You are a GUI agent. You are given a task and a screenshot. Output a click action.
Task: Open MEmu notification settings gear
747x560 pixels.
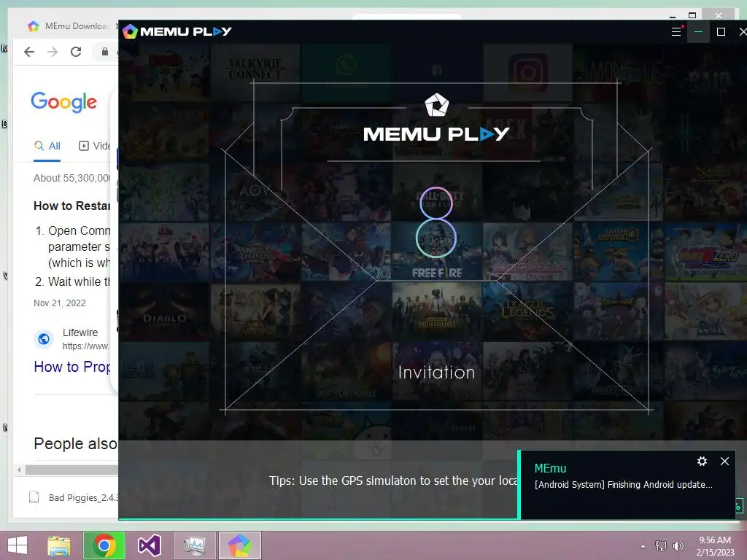pos(702,461)
